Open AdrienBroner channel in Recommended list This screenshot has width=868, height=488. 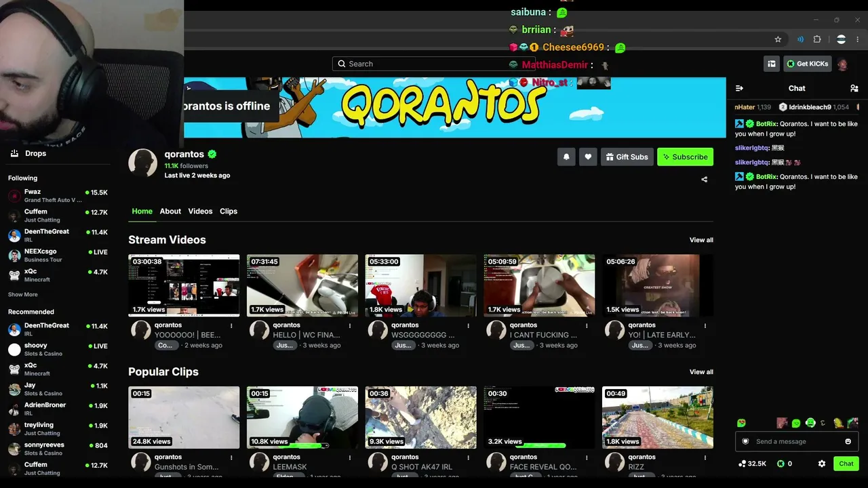tap(58, 409)
